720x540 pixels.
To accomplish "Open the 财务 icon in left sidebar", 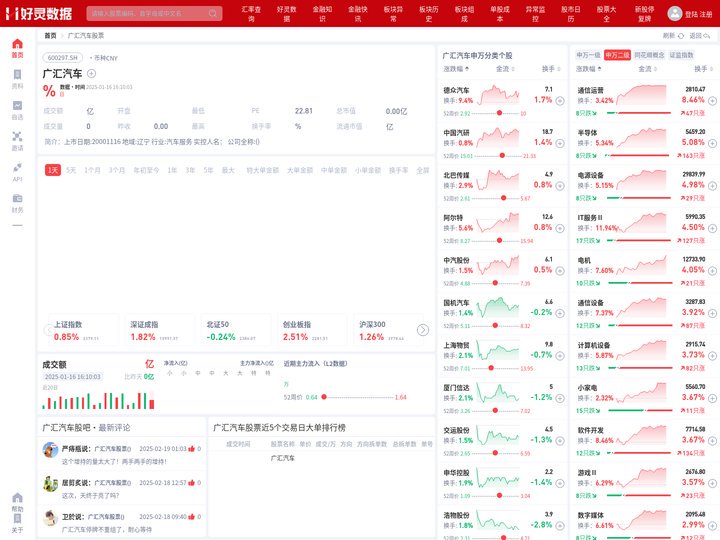I will (17, 198).
